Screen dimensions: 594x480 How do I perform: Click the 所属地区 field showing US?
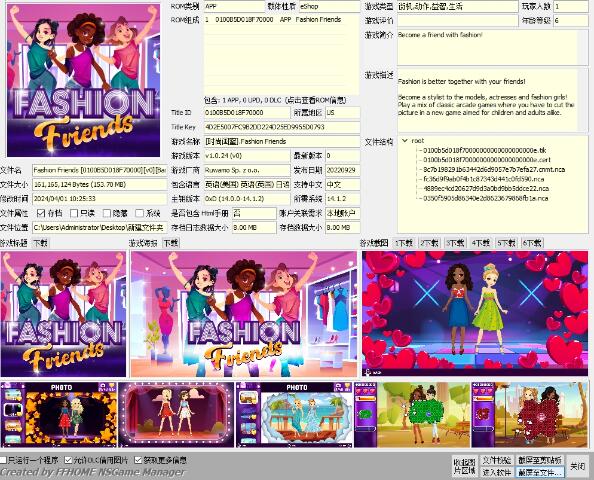[x=342, y=113]
